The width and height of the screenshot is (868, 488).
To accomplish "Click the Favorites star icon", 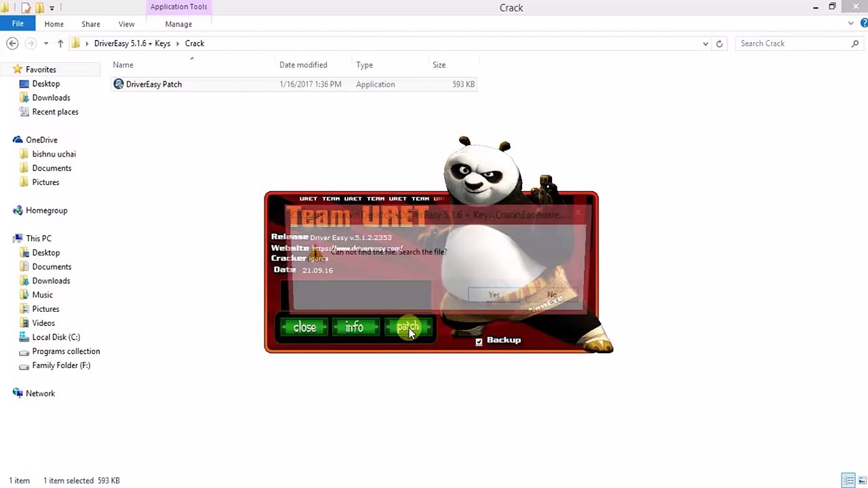I will 18,69.
